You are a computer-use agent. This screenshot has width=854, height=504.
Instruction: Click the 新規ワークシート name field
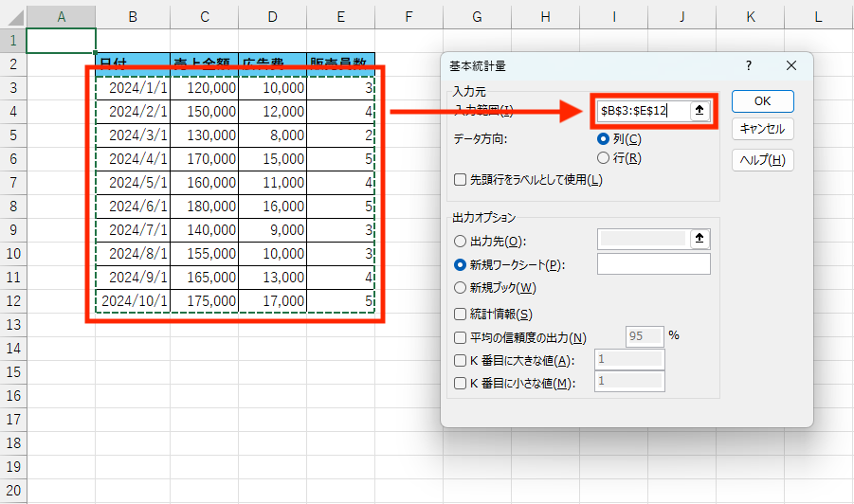coord(654,264)
